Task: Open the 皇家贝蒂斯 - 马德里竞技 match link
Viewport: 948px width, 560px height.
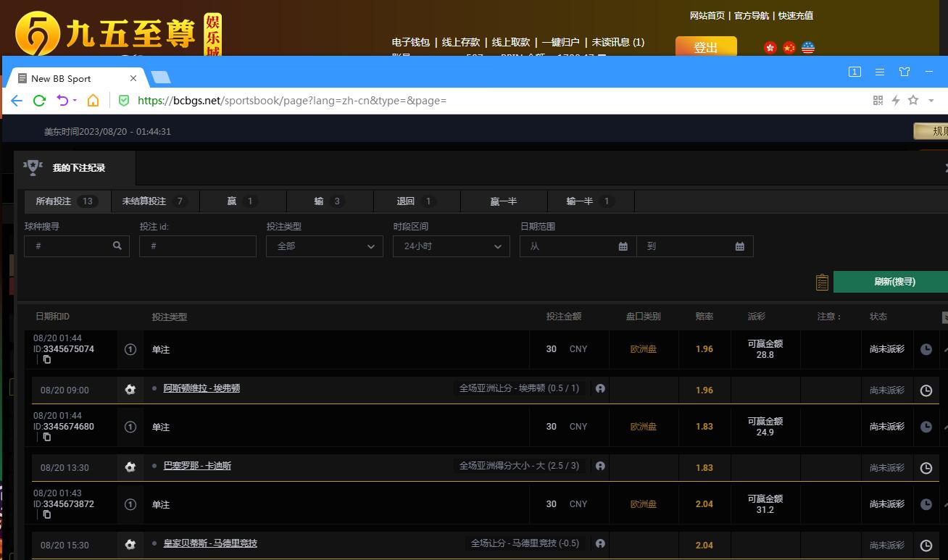Action: (x=210, y=543)
